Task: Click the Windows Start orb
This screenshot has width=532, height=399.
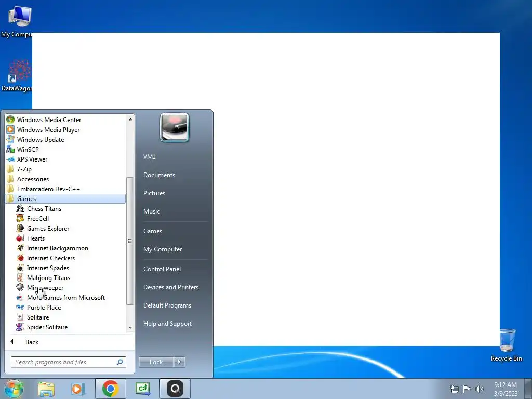Action: tap(14, 389)
